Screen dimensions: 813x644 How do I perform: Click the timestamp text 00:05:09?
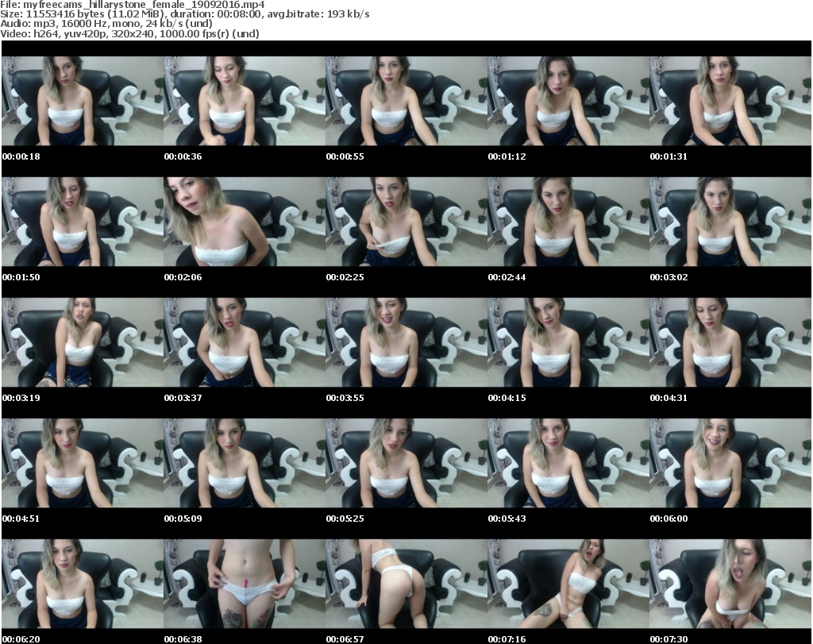click(183, 519)
